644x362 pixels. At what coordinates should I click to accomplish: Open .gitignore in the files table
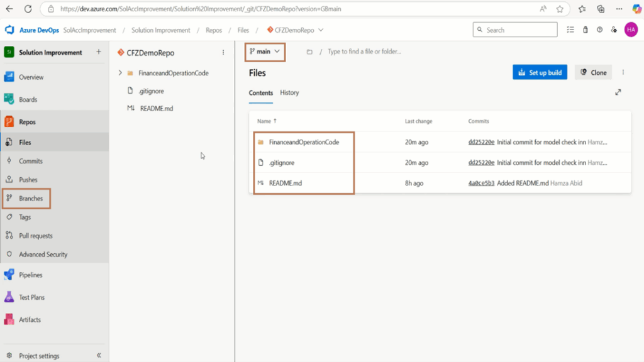(282, 163)
